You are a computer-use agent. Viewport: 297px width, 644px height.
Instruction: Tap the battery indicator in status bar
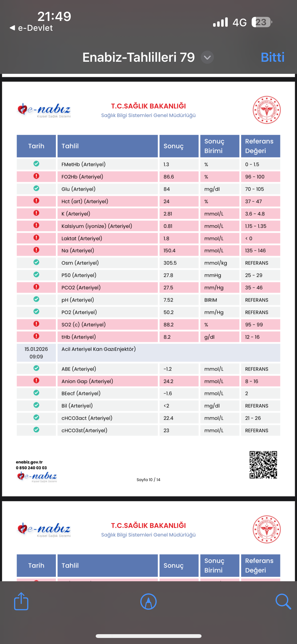click(x=262, y=22)
